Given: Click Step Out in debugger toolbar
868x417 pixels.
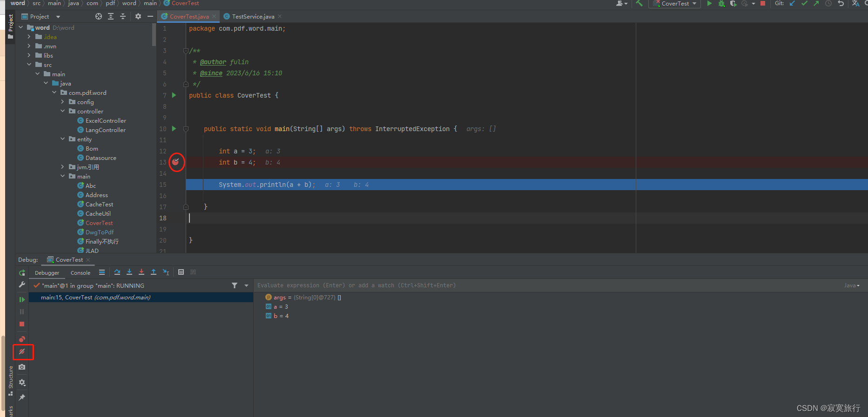Looking at the screenshot, I should pyautogui.click(x=154, y=272).
